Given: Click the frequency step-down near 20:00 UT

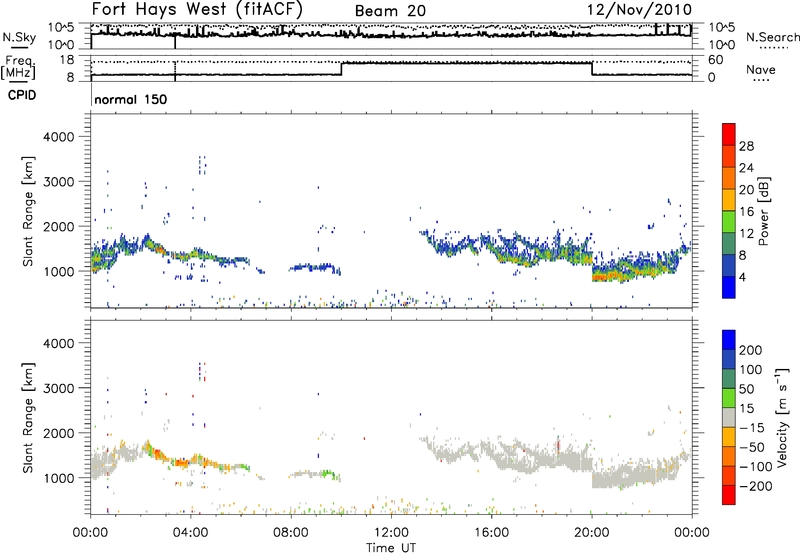Looking at the screenshot, I should pos(592,69).
